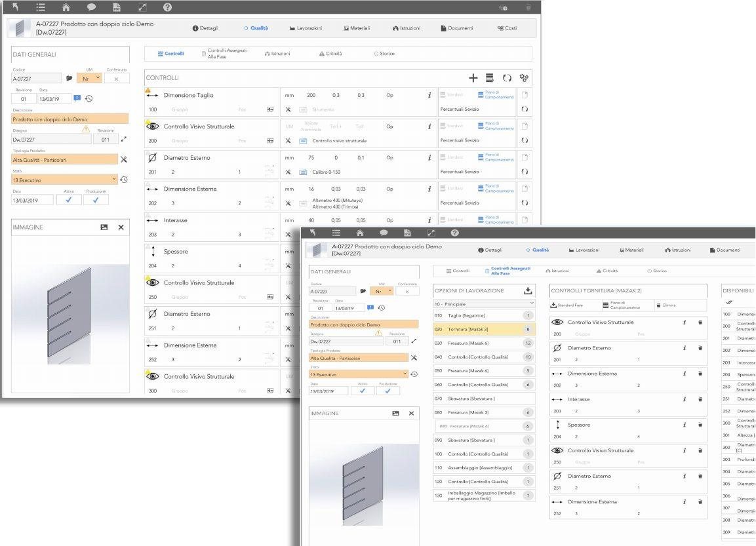This screenshot has height=546, width=756.
Task: Delete Interasse control with trash icon in front window
Action: tap(700, 399)
